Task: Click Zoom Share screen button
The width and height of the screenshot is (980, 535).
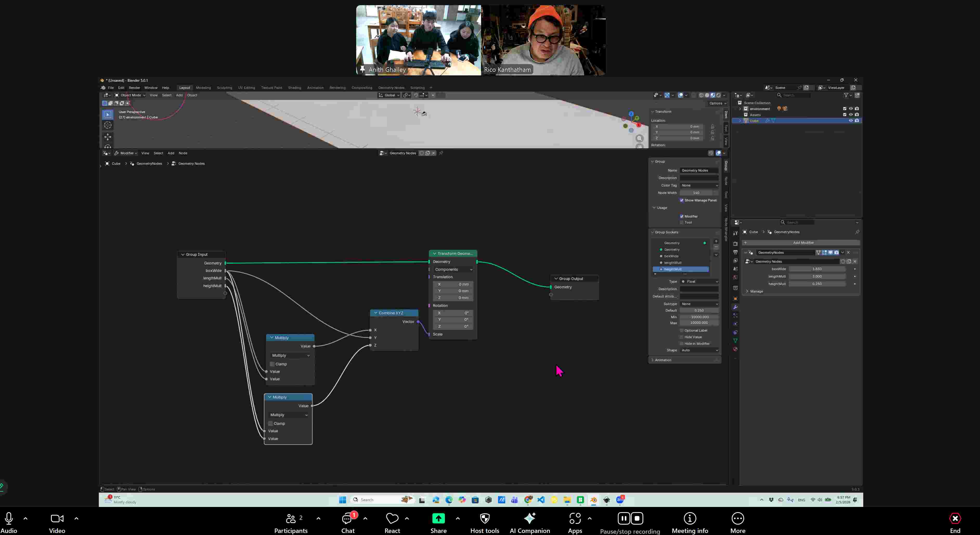Action: coord(438,519)
